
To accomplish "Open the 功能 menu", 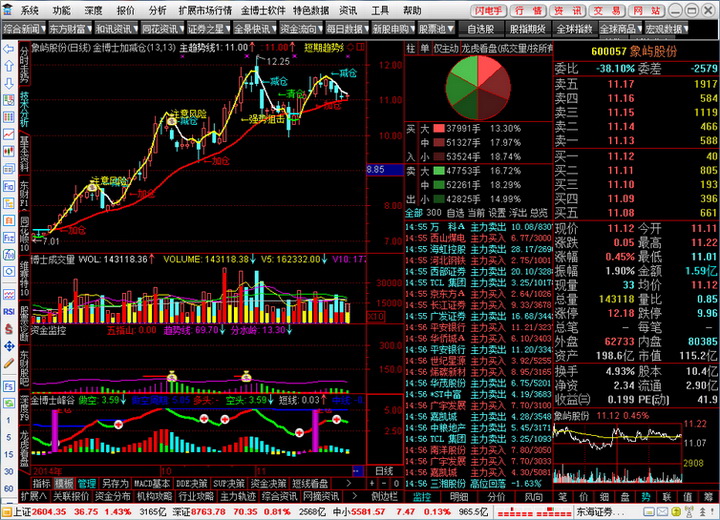I will pyautogui.click(x=62, y=10).
